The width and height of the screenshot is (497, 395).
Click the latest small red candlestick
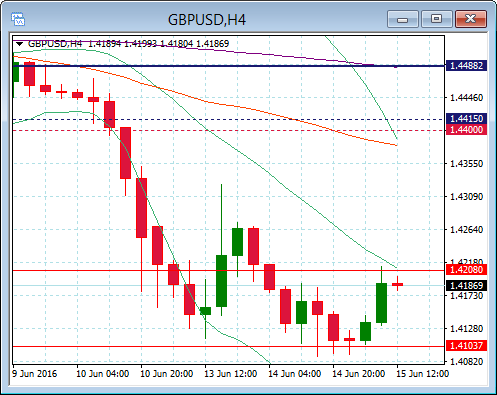(397, 284)
